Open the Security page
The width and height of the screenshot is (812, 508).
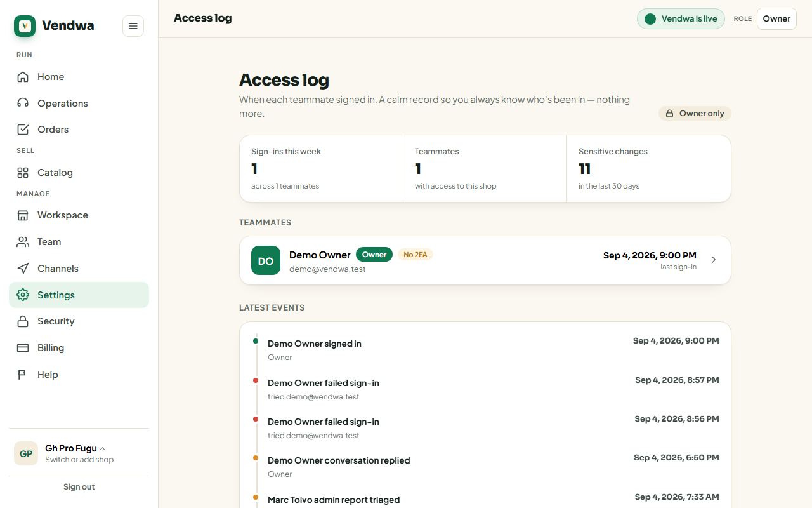[79, 321]
